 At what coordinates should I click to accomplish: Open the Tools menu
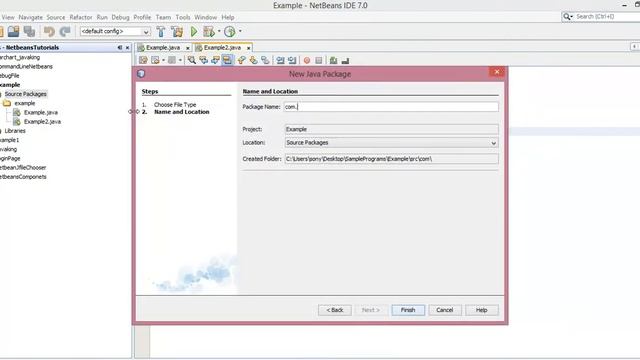click(183, 17)
